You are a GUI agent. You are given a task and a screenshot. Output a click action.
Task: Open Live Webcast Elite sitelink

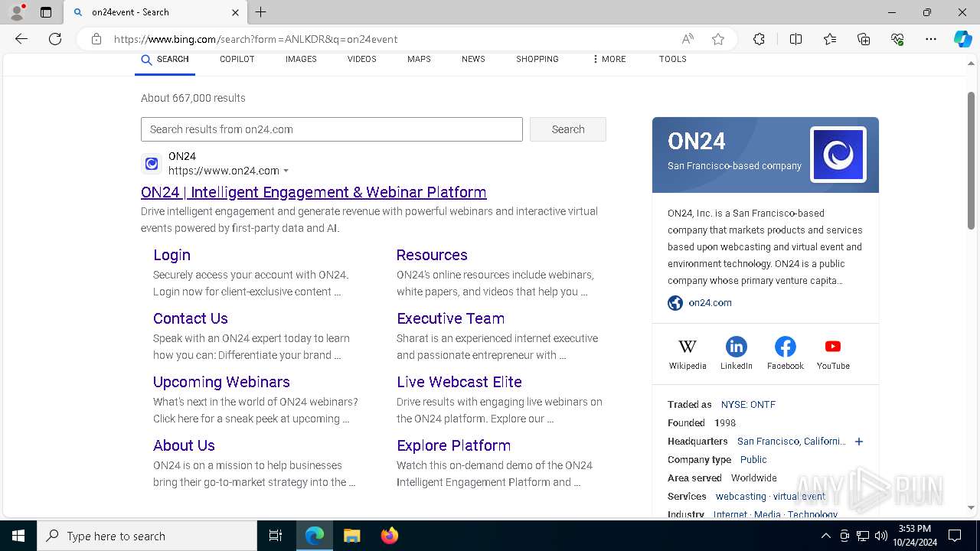tap(459, 382)
